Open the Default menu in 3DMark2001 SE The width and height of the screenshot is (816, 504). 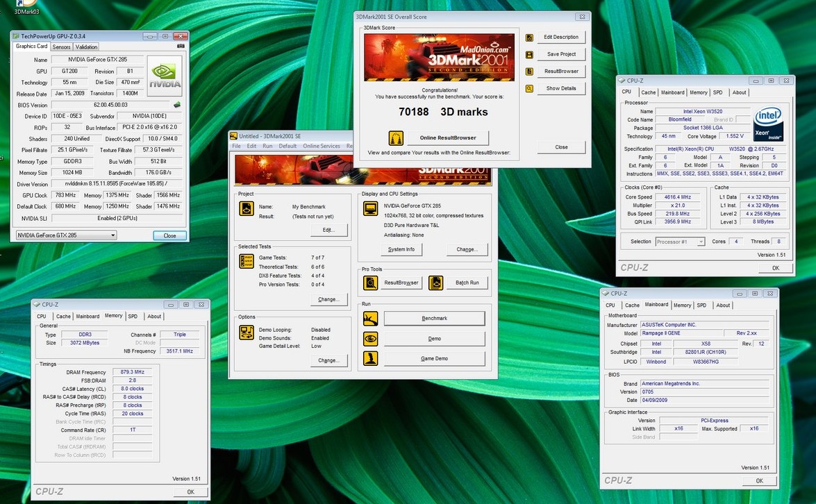288,146
